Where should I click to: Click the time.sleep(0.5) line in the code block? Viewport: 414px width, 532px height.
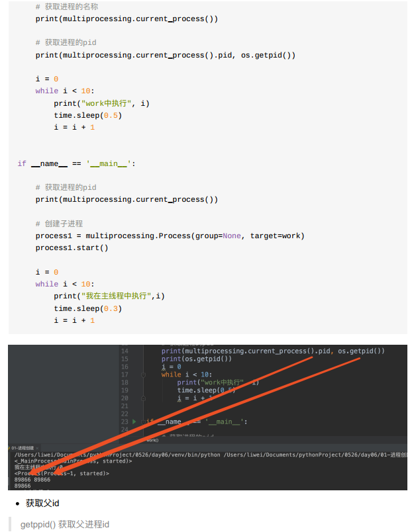(87, 115)
